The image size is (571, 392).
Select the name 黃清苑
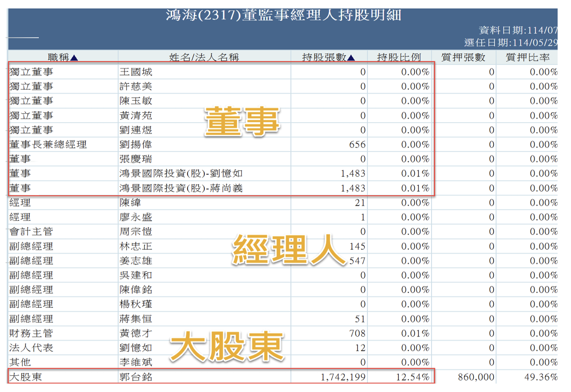pyautogui.click(x=136, y=116)
